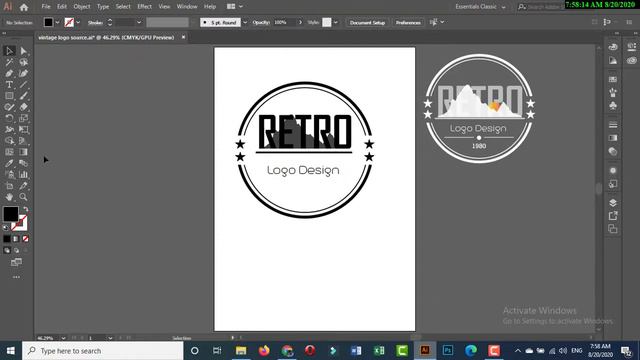This screenshot has width=640, height=360.
Task: Set None mode below fill swatch
Action: [25, 239]
